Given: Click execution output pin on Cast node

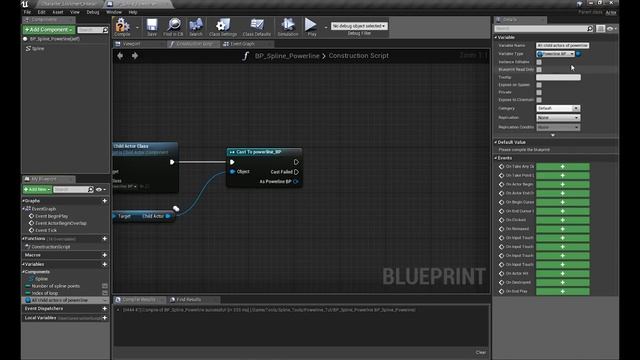Looking at the screenshot, I should coord(296,162).
